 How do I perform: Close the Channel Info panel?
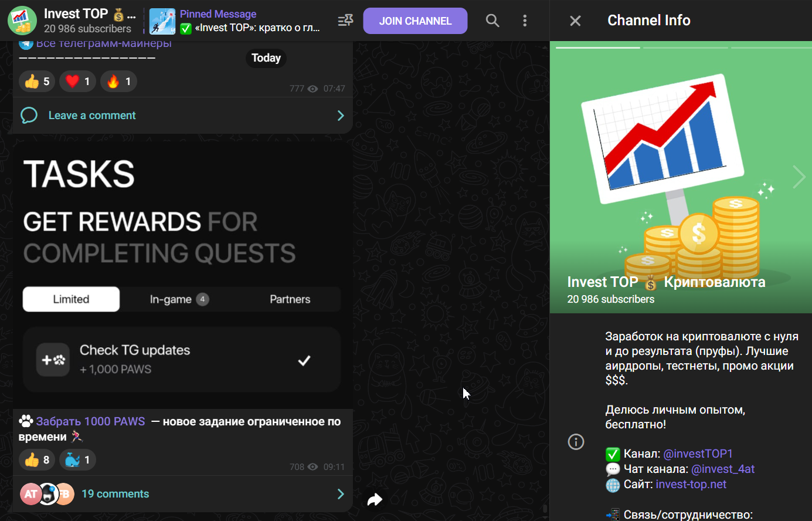pyautogui.click(x=576, y=21)
